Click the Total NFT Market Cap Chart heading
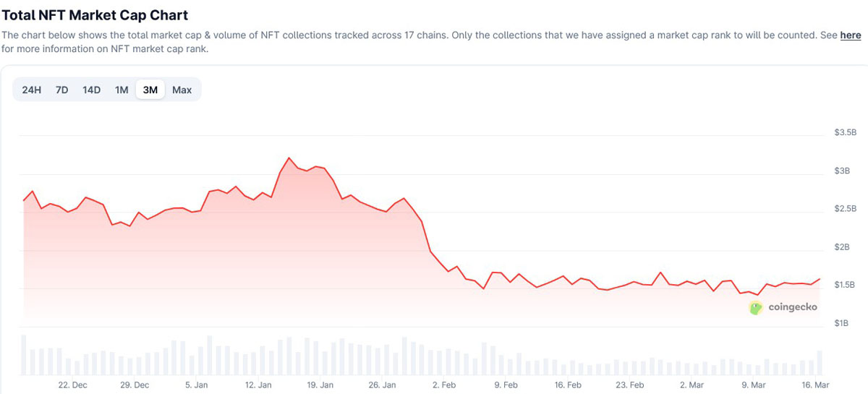This screenshot has height=394, width=868. coord(95,14)
